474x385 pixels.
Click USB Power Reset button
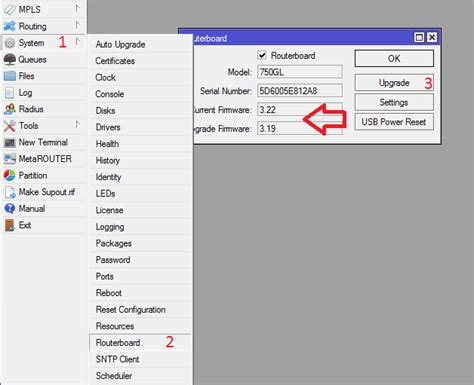tap(394, 122)
